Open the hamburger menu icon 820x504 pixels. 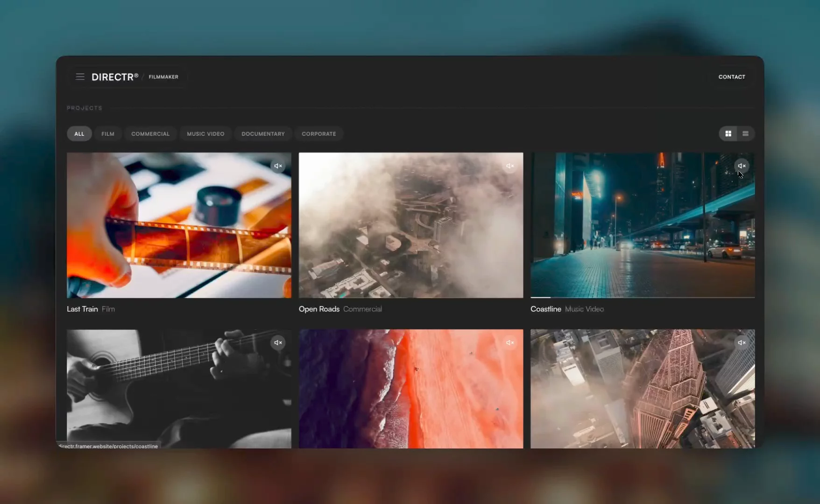(x=80, y=77)
